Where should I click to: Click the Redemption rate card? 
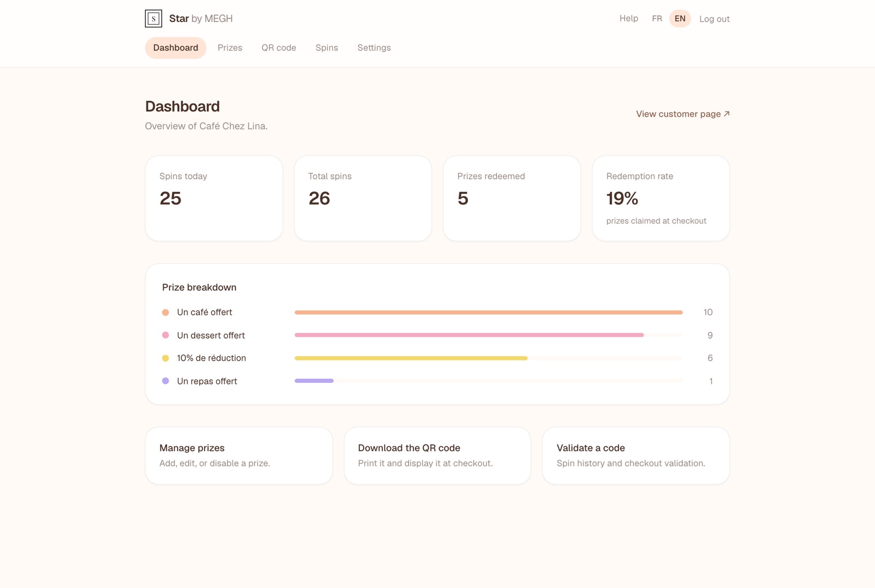(661, 199)
